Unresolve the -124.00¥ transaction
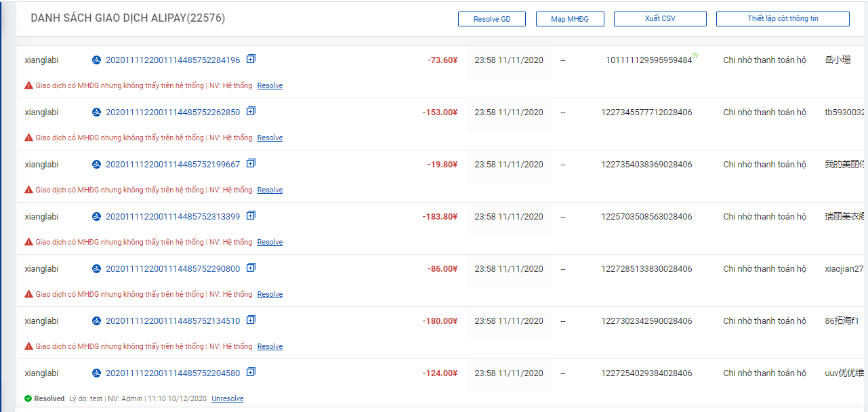The width and height of the screenshot is (868, 412). pyautogui.click(x=227, y=399)
